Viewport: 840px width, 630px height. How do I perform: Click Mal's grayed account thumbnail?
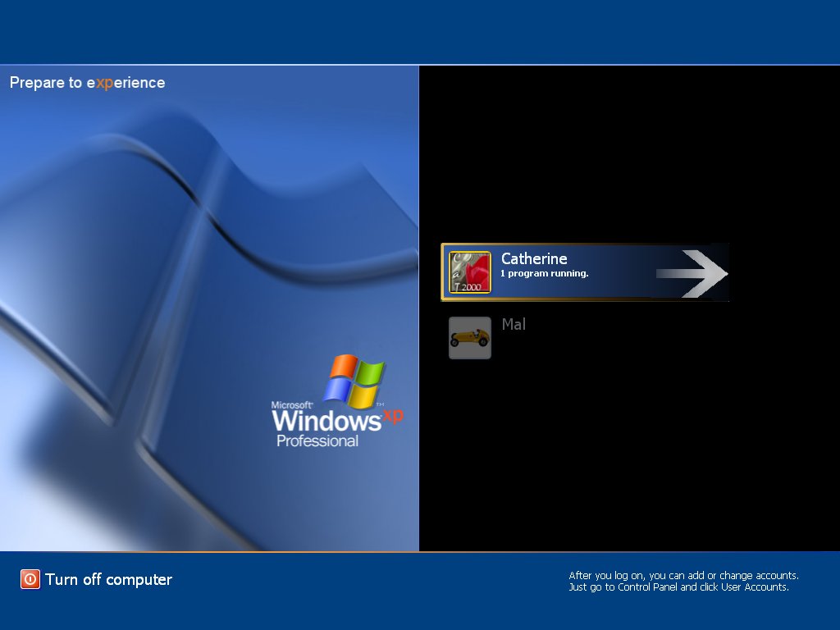469,337
